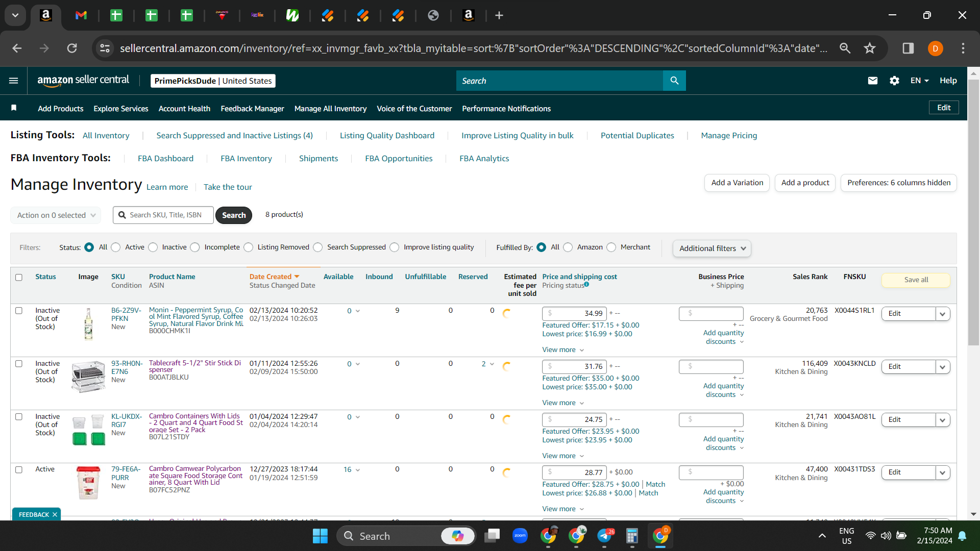The height and width of the screenshot is (551, 980).
Task: Open the Calculator app in the taskbar
Action: [632, 536]
